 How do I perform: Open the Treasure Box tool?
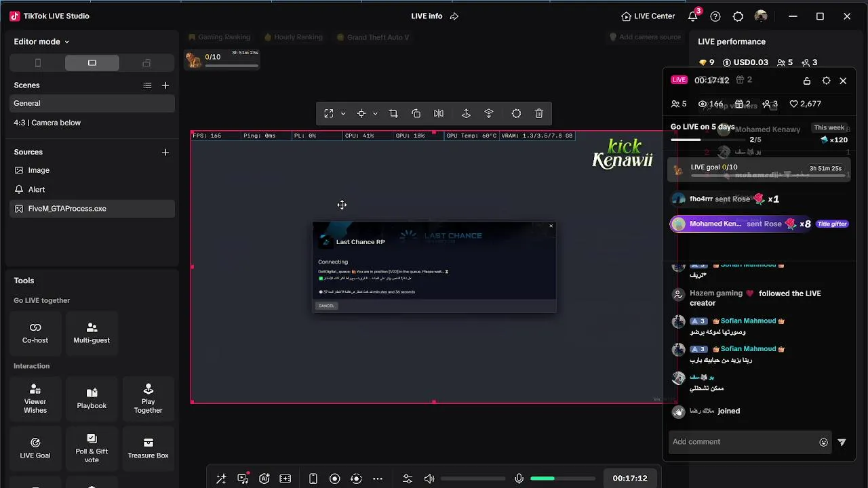(x=148, y=448)
